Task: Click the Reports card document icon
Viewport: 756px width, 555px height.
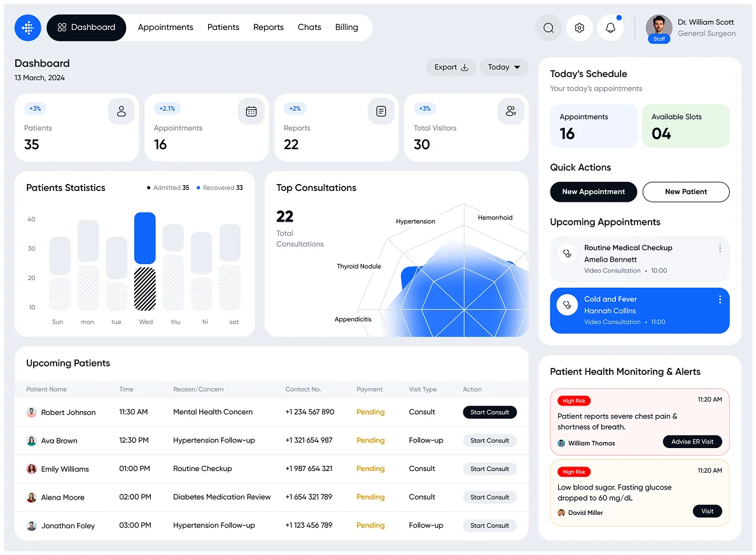Action: click(x=381, y=111)
